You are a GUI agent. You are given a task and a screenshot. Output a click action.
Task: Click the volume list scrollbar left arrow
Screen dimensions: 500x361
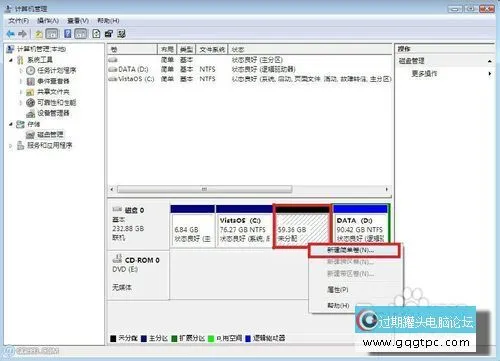[112, 189]
